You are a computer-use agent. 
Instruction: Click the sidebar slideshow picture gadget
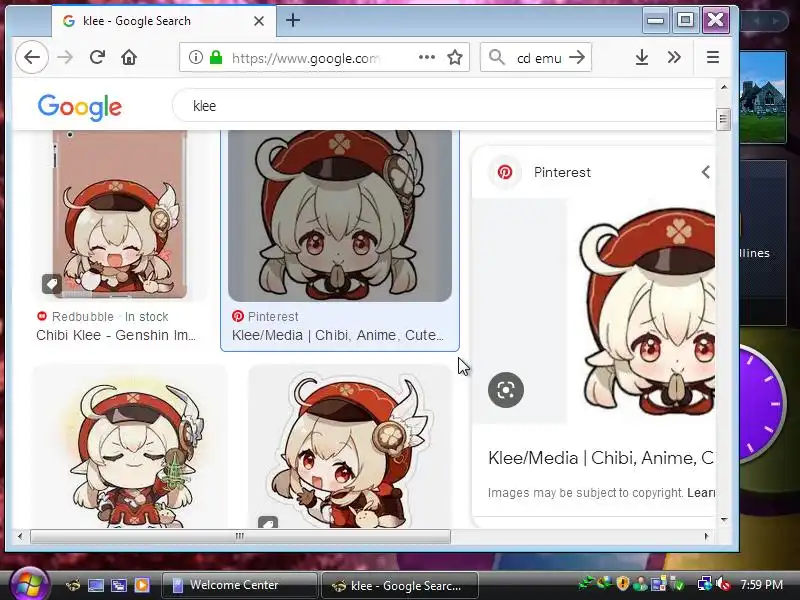click(x=762, y=96)
